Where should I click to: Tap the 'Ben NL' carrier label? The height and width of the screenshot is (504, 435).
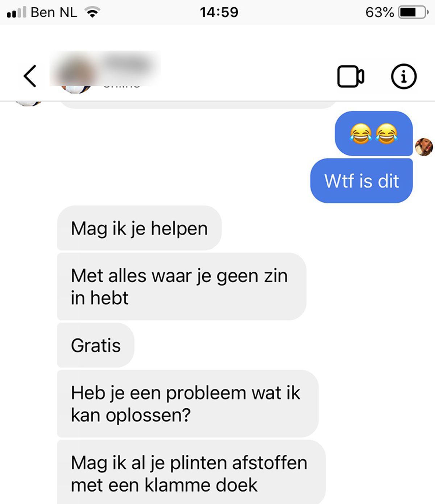pyautogui.click(x=54, y=12)
